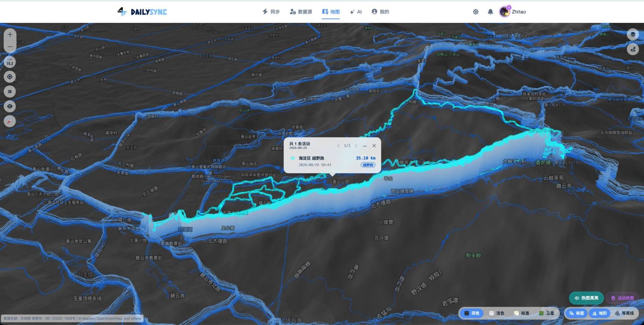The image size is (644, 325).
Task: Click the Zhitao username
Action: pos(519,12)
